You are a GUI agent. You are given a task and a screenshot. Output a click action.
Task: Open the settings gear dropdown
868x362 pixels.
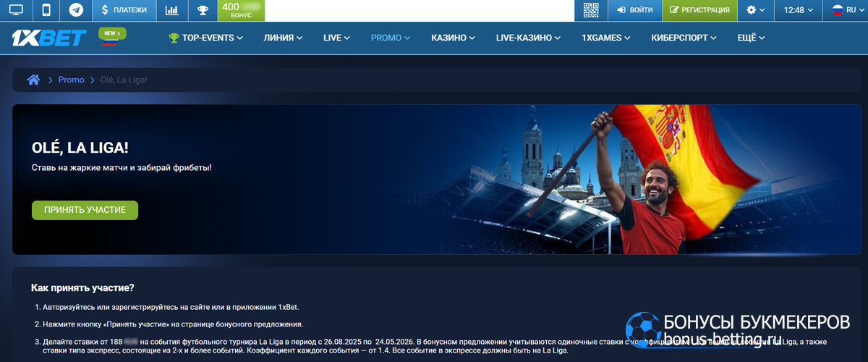pos(755,10)
